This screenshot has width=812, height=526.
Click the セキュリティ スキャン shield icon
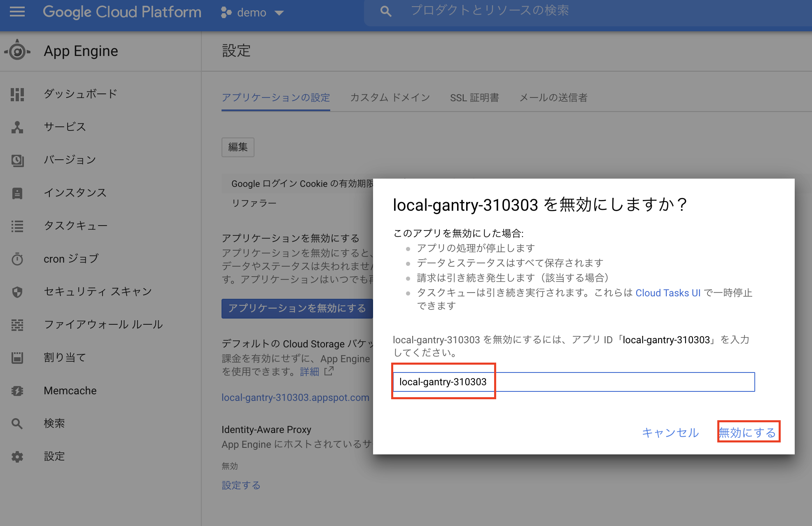(17, 292)
